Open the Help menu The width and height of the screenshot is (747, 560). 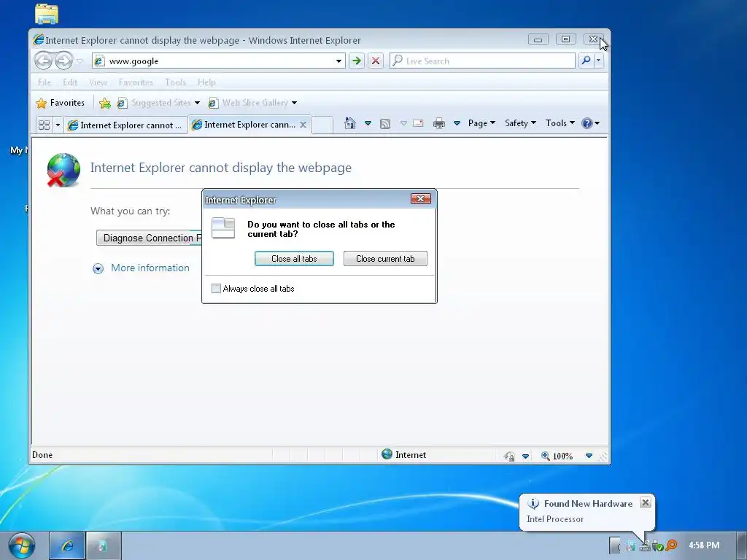pyautogui.click(x=206, y=82)
